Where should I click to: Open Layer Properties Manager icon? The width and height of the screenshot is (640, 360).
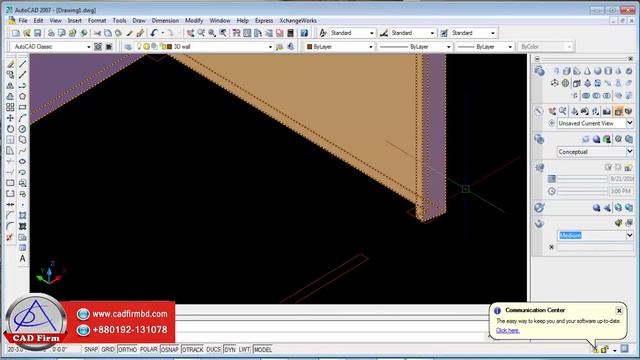(128, 47)
